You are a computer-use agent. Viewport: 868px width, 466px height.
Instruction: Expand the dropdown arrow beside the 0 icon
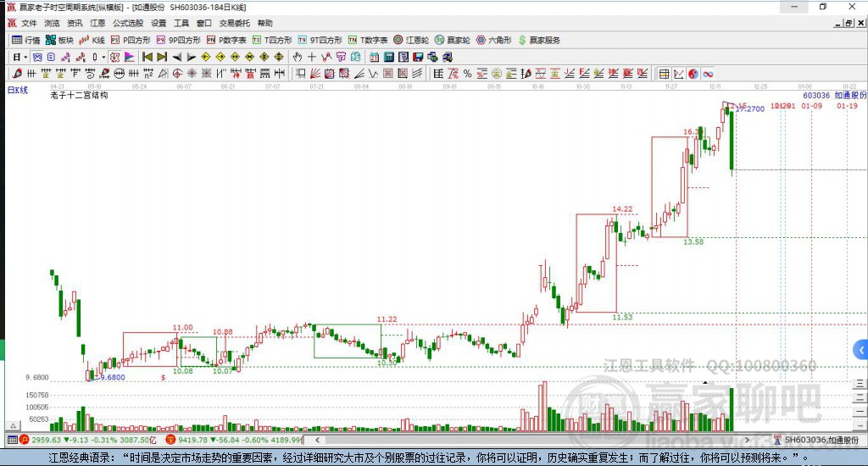tap(103, 57)
